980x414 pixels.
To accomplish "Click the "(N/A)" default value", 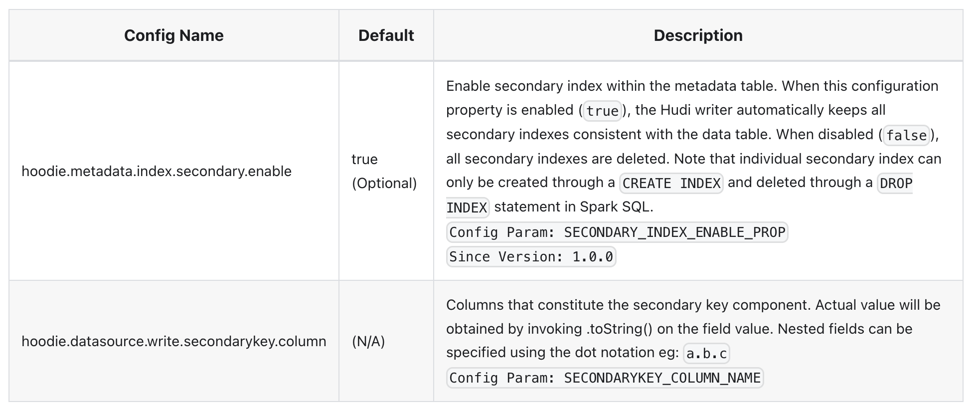I will tap(368, 341).
